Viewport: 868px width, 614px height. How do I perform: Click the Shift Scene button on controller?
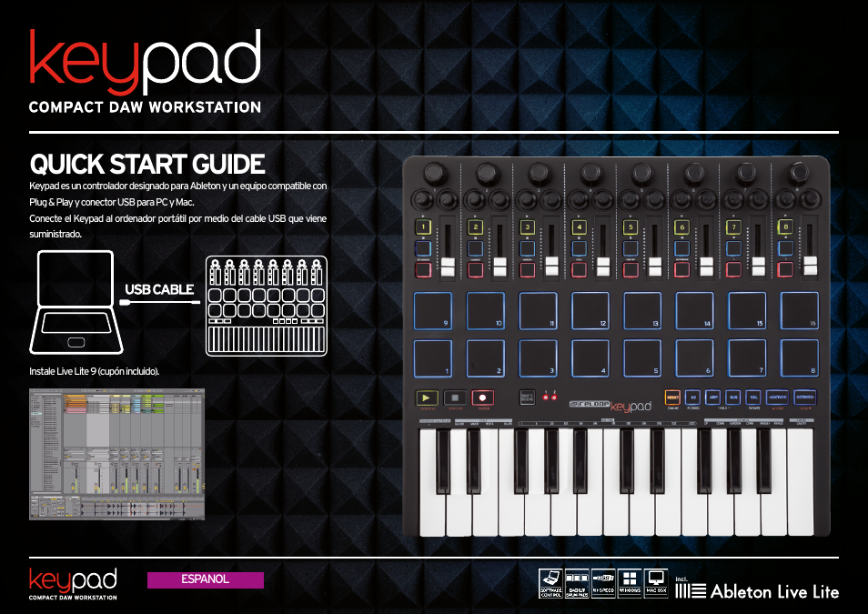[527, 397]
